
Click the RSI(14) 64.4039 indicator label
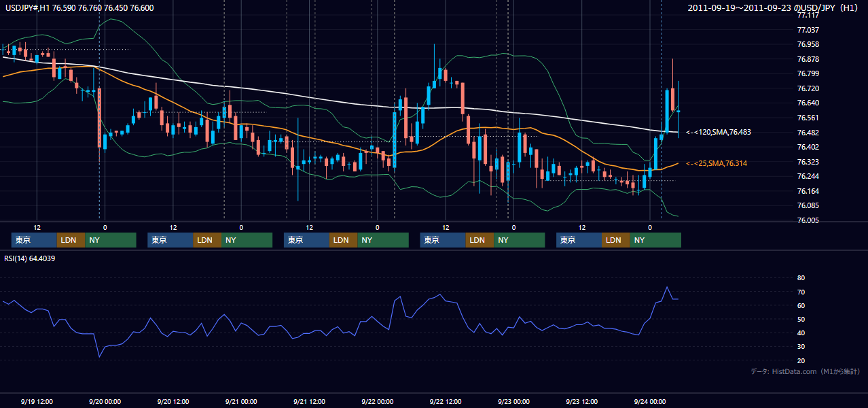point(30,258)
